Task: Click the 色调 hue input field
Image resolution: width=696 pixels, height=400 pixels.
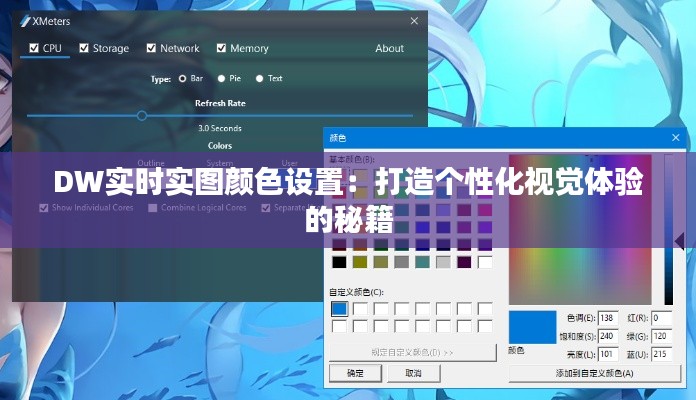Action: (608, 318)
